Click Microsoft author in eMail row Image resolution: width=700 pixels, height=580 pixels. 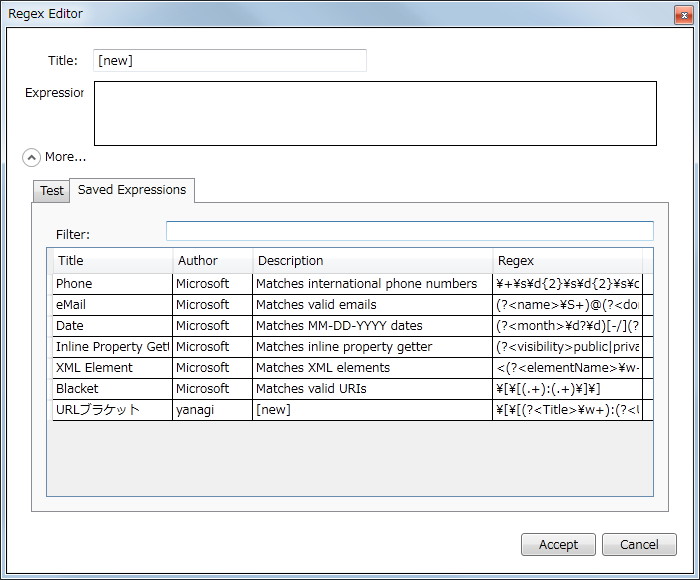pyautogui.click(x=212, y=305)
